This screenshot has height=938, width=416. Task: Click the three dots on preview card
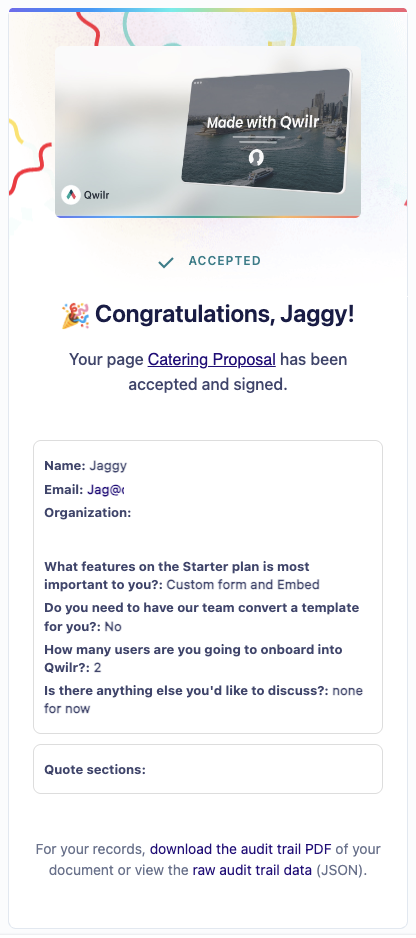(198, 83)
